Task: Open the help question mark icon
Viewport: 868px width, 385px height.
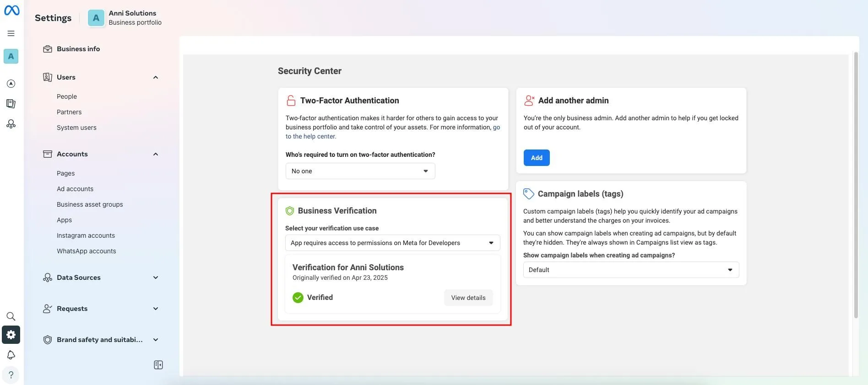Action: pyautogui.click(x=11, y=375)
